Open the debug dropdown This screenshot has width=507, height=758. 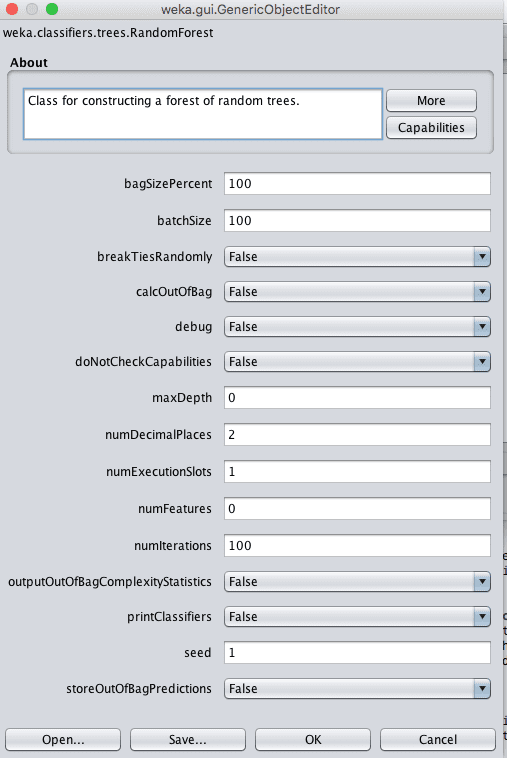pyautogui.click(x=357, y=327)
